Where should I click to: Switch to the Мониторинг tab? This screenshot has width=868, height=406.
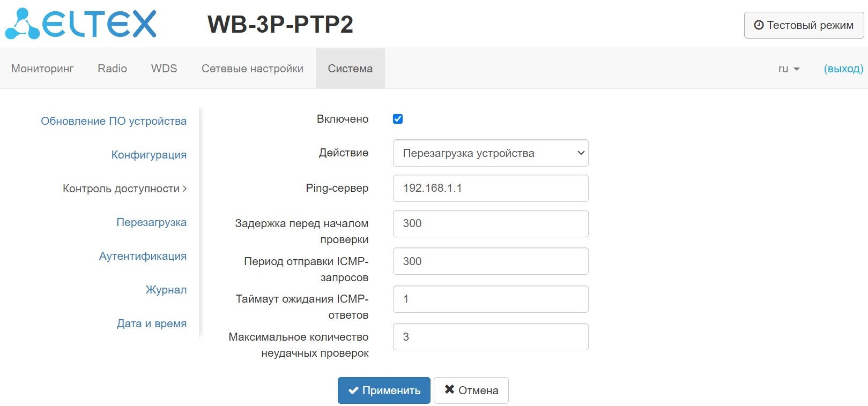[42, 69]
